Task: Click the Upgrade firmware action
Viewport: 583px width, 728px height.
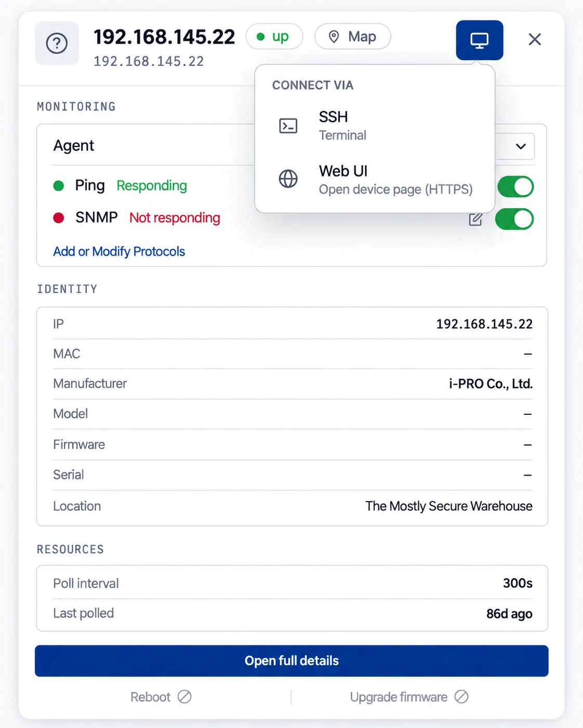Action: [x=409, y=697]
